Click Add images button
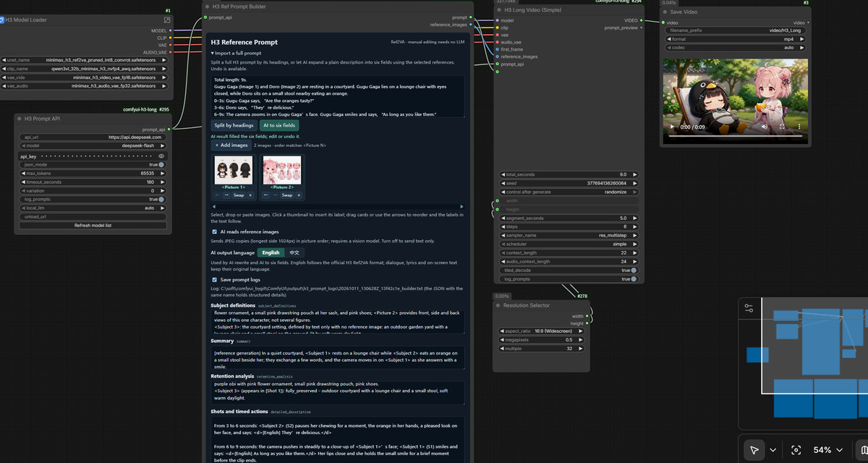The width and height of the screenshot is (868, 463). [230, 145]
